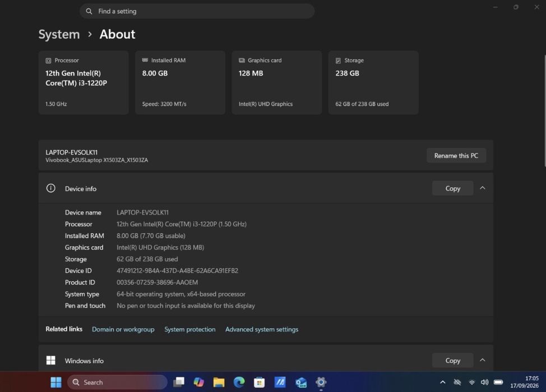Screen dimensions: 546x392
Task: Click the No pen or touch input text
Action: click(x=186, y=306)
